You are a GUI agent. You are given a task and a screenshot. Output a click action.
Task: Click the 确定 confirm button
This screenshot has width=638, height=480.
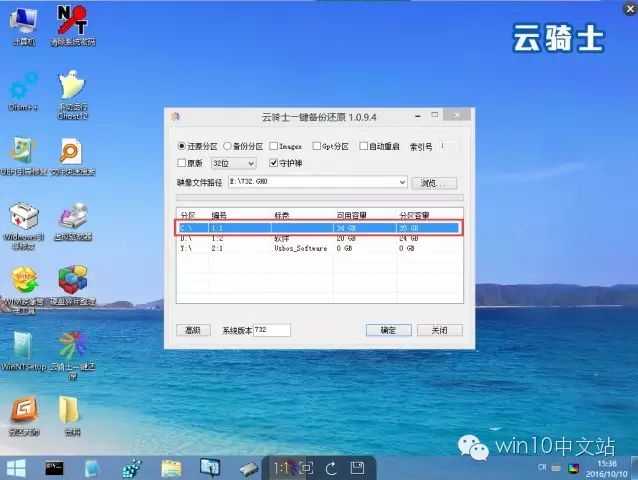tap(389, 330)
